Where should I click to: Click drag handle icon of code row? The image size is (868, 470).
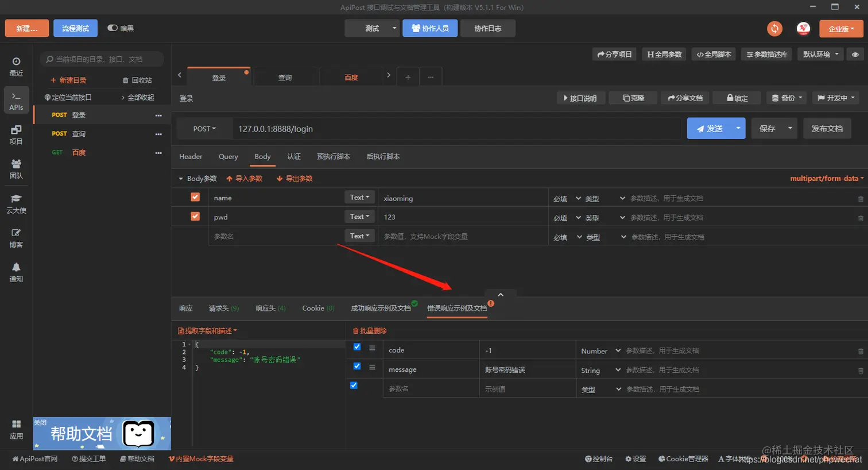(372, 348)
